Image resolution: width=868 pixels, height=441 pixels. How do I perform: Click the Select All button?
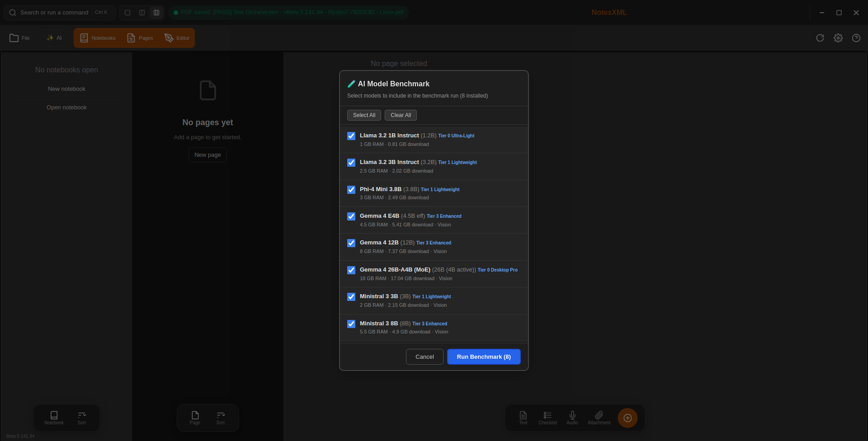click(364, 115)
